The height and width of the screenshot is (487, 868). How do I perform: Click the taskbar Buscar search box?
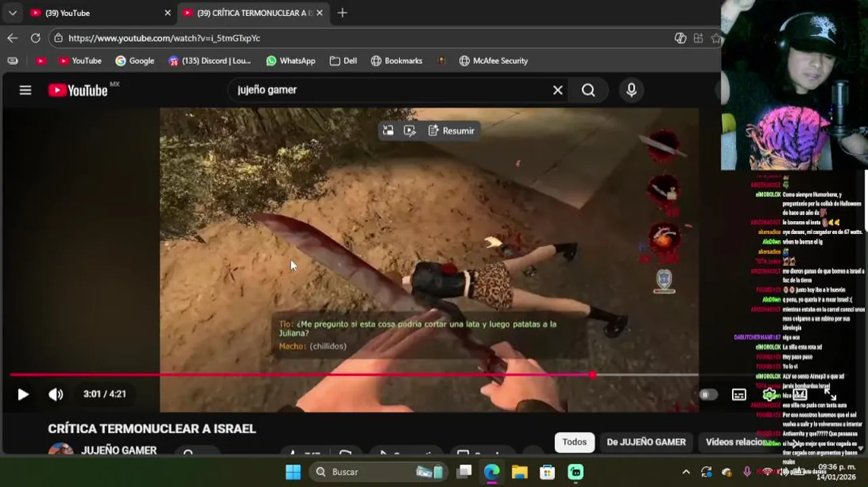pyautogui.click(x=379, y=471)
